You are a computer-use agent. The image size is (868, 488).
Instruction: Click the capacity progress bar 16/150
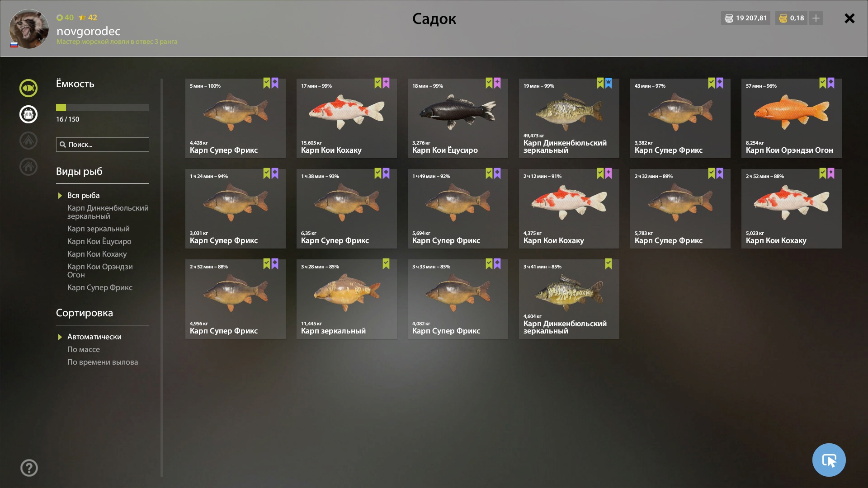103,108
